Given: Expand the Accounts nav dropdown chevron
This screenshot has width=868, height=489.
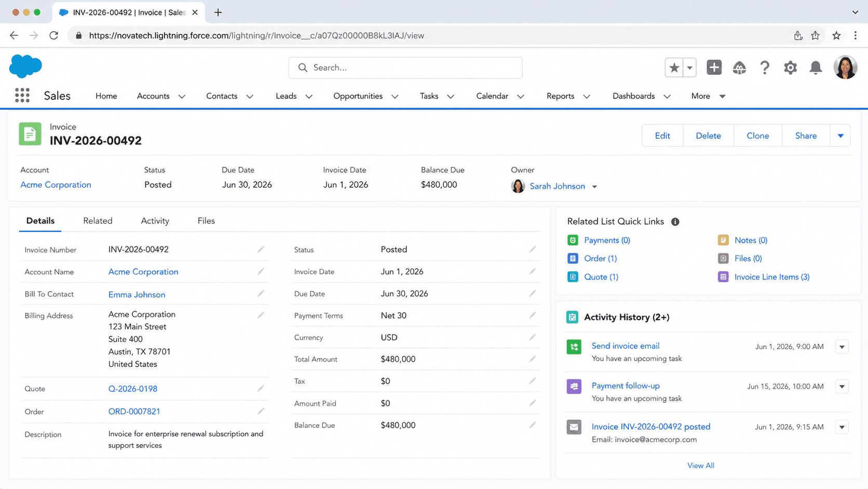Looking at the screenshot, I should pos(182,97).
